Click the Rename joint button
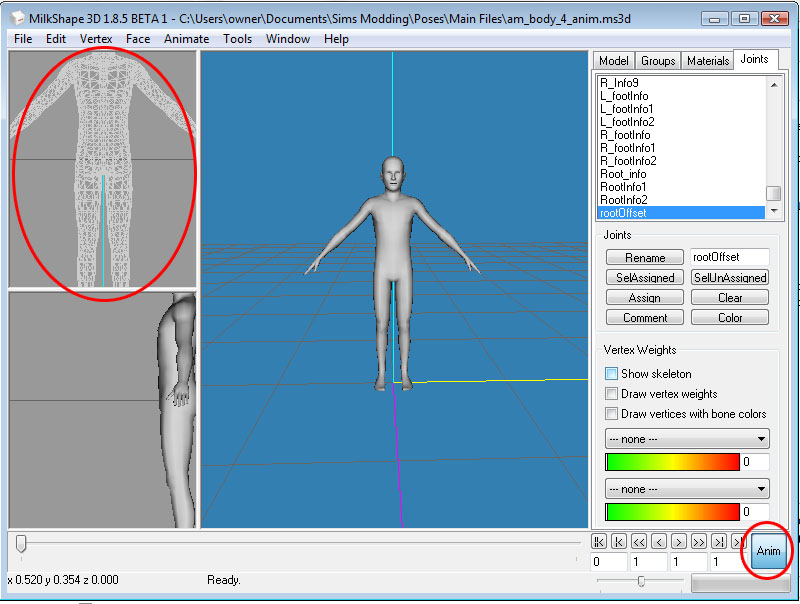Viewport: 800px width, 604px height. tap(644, 258)
